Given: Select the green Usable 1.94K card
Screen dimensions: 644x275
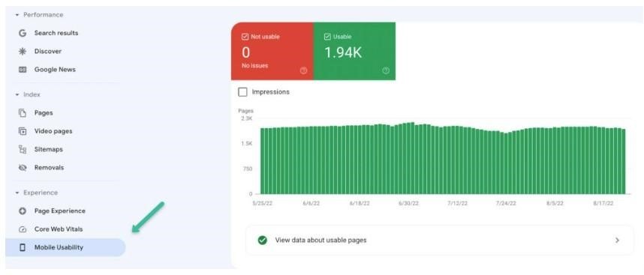Looking at the screenshot, I should 354,51.
